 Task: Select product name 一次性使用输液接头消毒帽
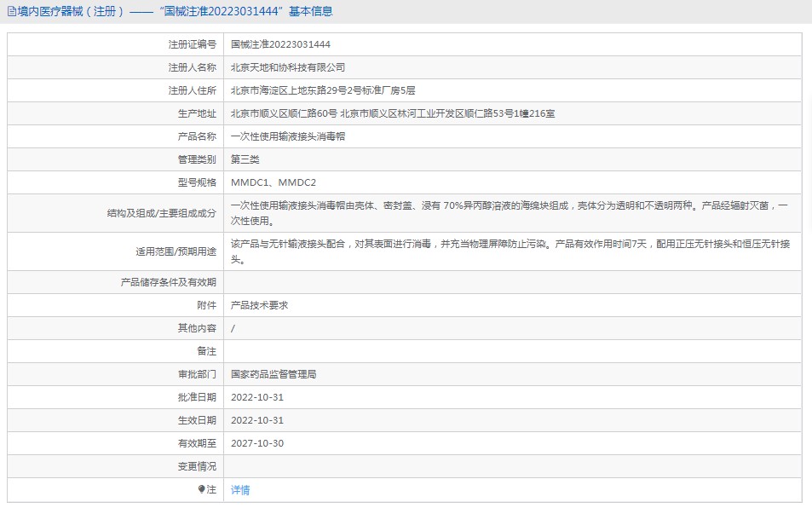click(x=287, y=136)
